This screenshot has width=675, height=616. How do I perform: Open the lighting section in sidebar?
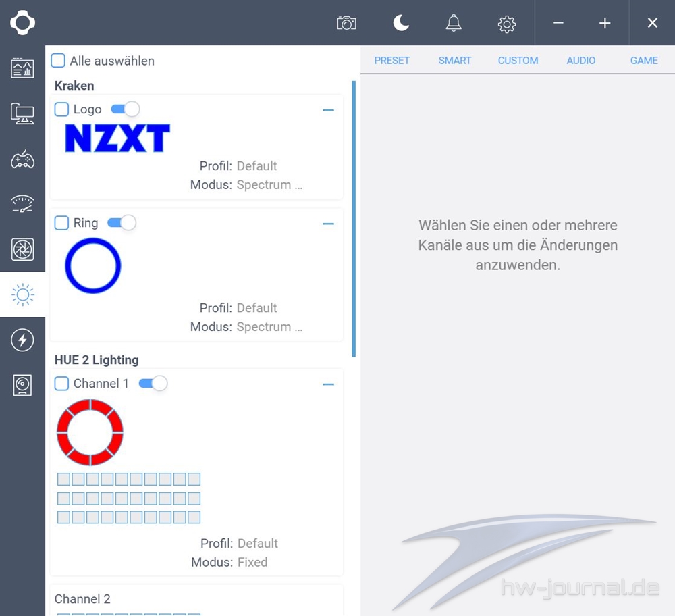22,294
